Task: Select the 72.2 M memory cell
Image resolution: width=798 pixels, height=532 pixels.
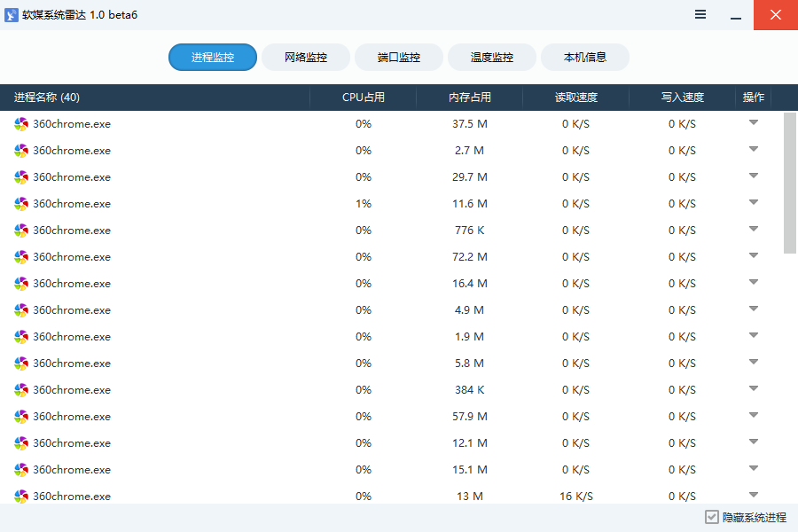Action: tap(470, 256)
